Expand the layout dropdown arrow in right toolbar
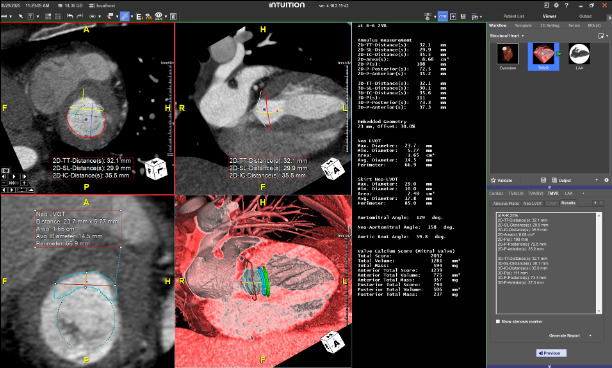Viewport: 612px width, 368px height. coord(480,17)
